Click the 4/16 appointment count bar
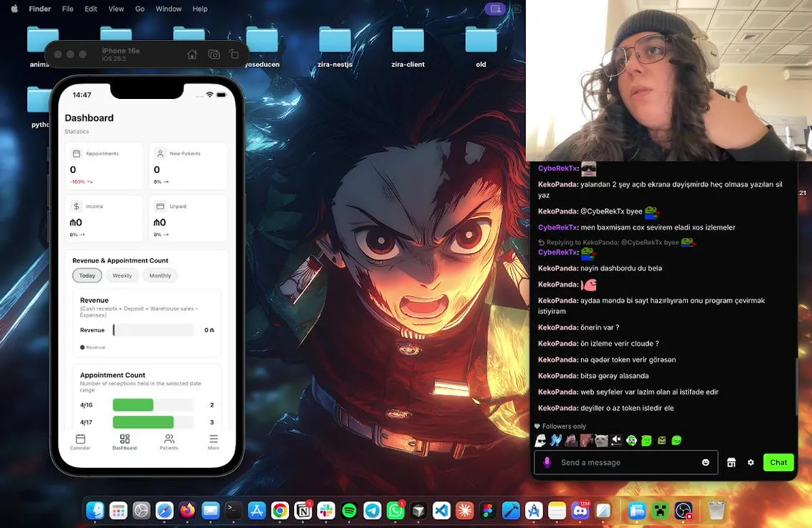 [x=133, y=405]
